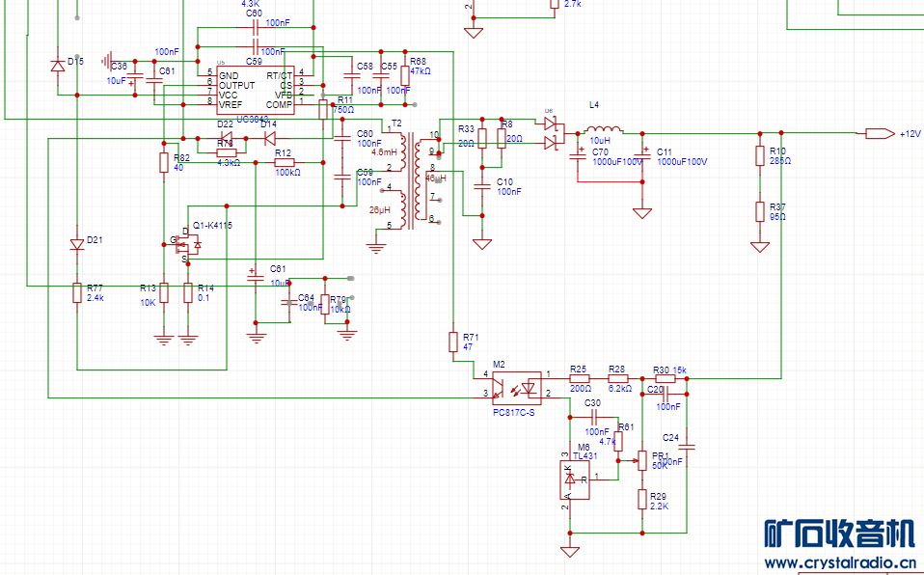Select the D22 diode symbol
924x575 pixels.
pos(225,139)
